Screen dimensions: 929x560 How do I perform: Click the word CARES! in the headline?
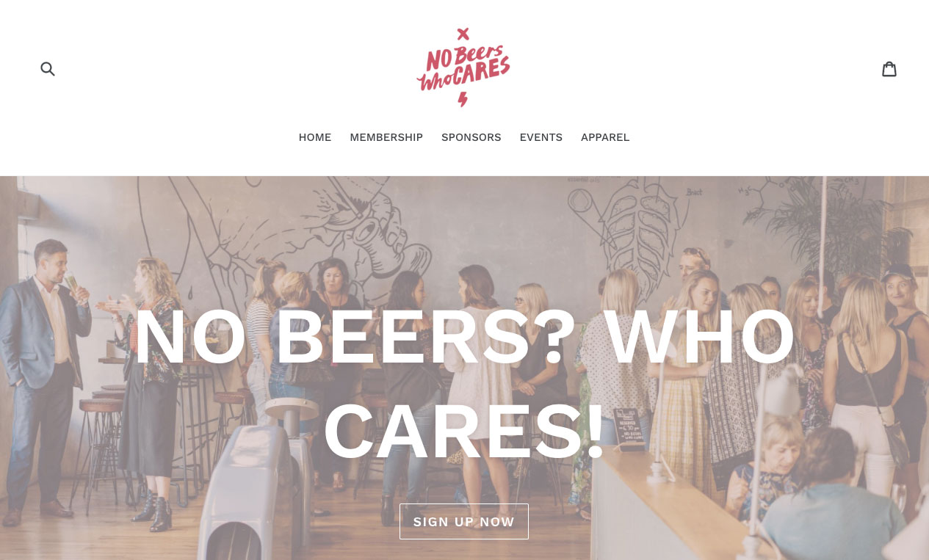464,432
